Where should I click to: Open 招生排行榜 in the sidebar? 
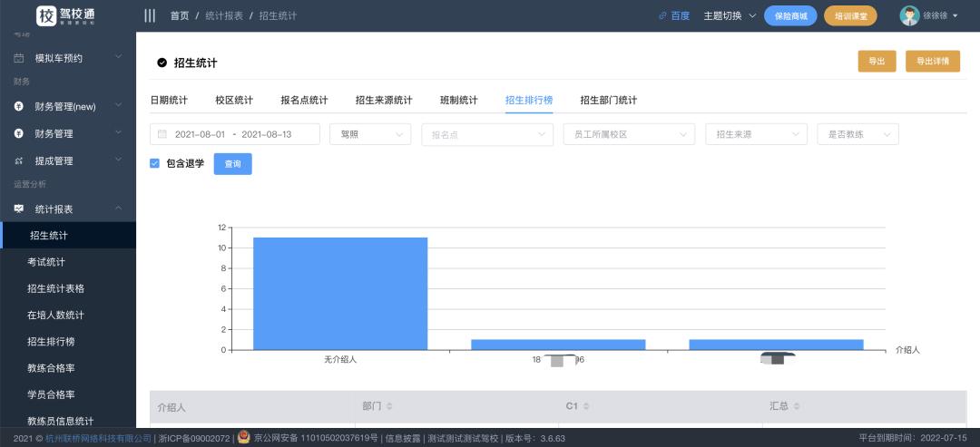pos(67,342)
